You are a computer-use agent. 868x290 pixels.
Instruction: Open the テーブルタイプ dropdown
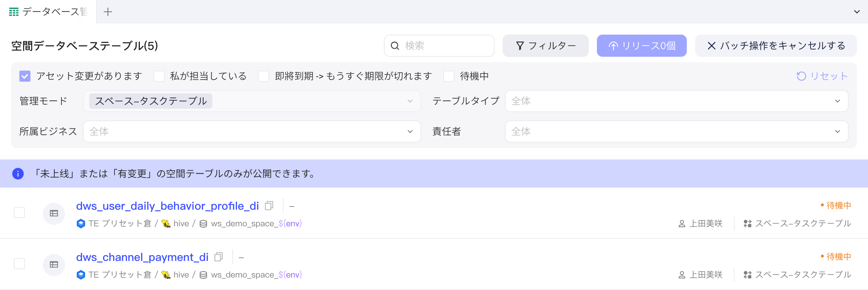point(676,101)
